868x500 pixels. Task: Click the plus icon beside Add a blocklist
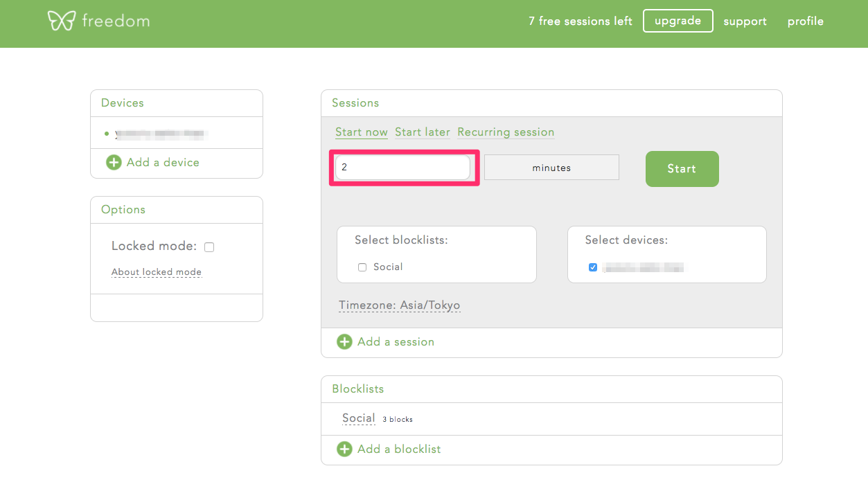pyautogui.click(x=344, y=449)
